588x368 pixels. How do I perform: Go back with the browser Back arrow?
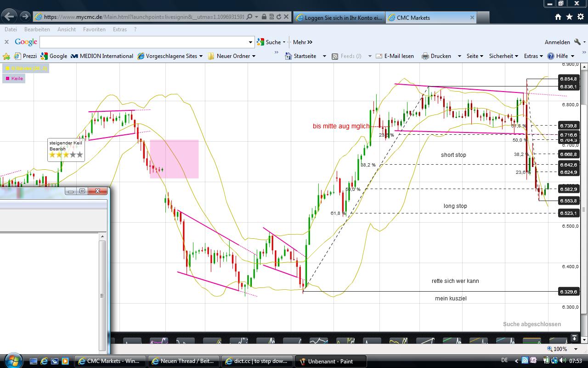point(9,17)
